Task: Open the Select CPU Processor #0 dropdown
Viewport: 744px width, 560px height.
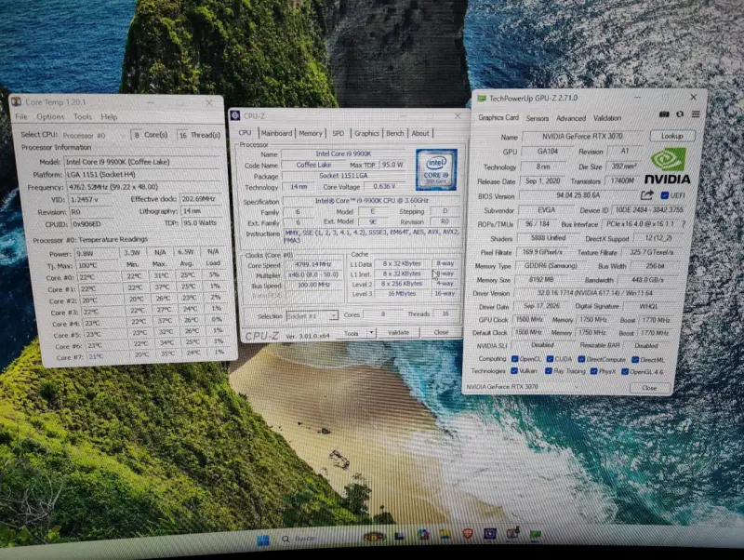Action: 94,135
